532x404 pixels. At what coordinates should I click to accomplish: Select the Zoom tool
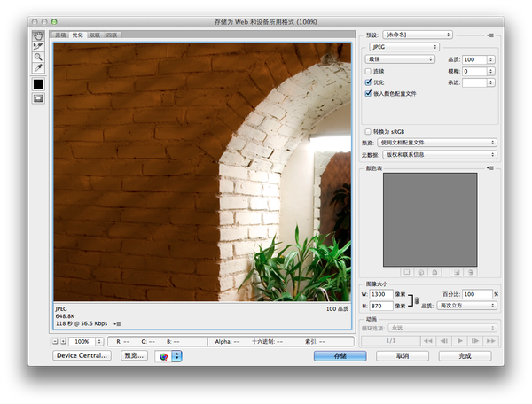[38, 58]
